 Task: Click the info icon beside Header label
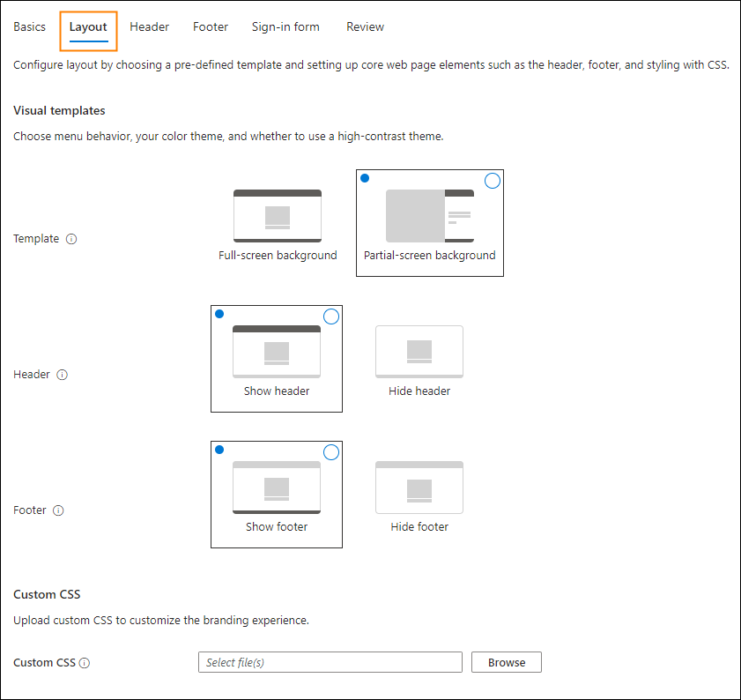pyautogui.click(x=62, y=375)
